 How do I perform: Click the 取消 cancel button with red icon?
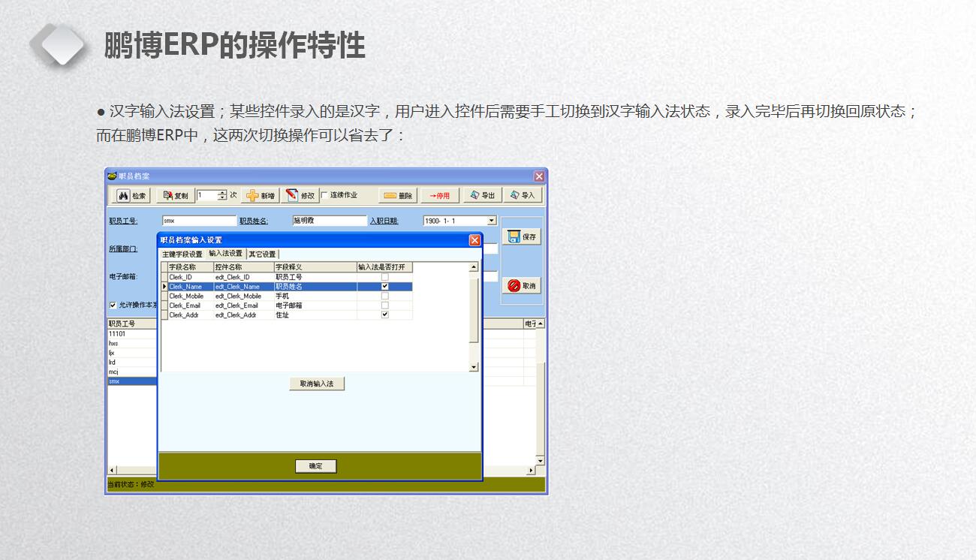point(522,286)
